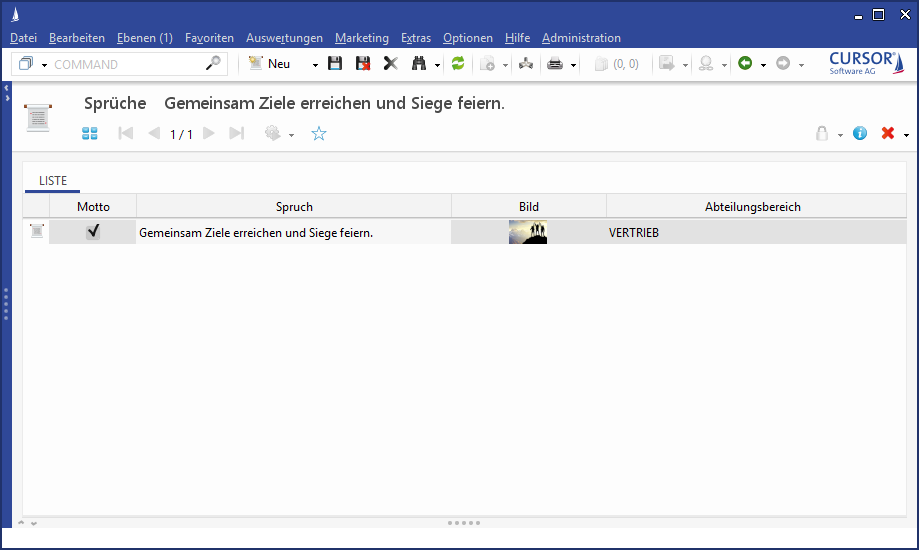919x550 pixels.
Task: Switch view using blue tiles icon
Action: pyautogui.click(x=90, y=133)
